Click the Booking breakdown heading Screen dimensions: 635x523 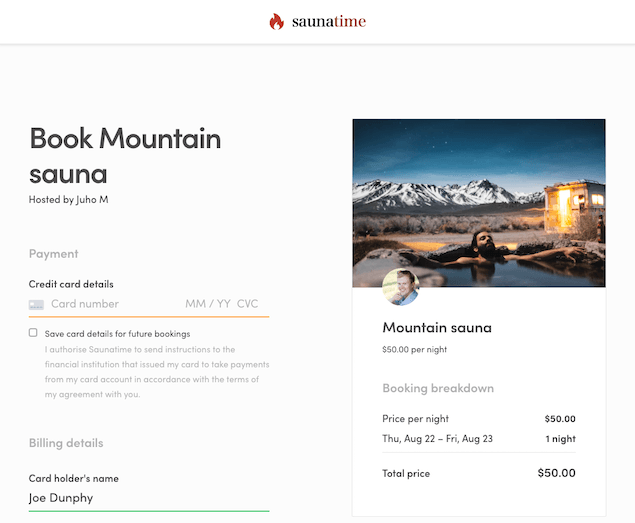438,388
